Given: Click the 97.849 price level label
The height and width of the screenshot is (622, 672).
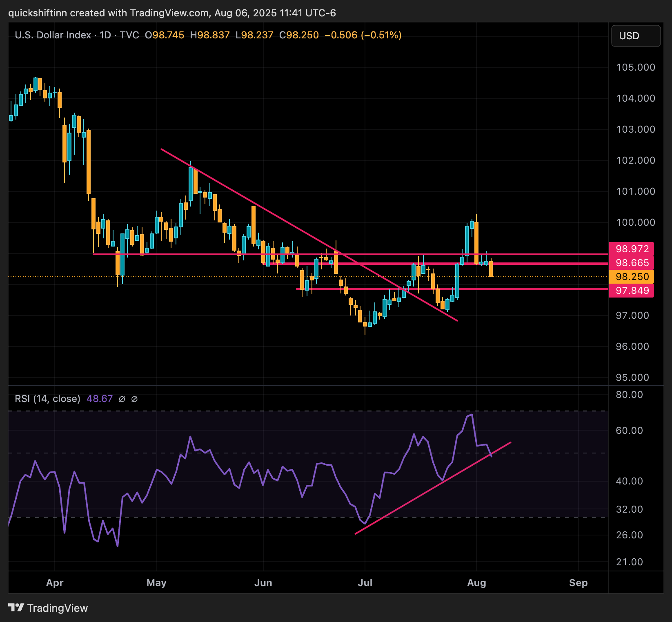Looking at the screenshot, I should click(632, 291).
